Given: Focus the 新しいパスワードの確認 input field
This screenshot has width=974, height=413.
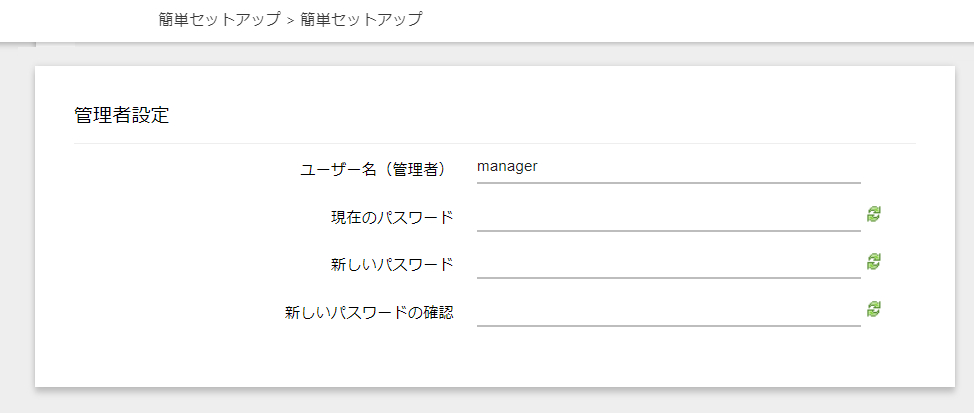Looking at the screenshot, I should pyautogui.click(x=668, y=311).
